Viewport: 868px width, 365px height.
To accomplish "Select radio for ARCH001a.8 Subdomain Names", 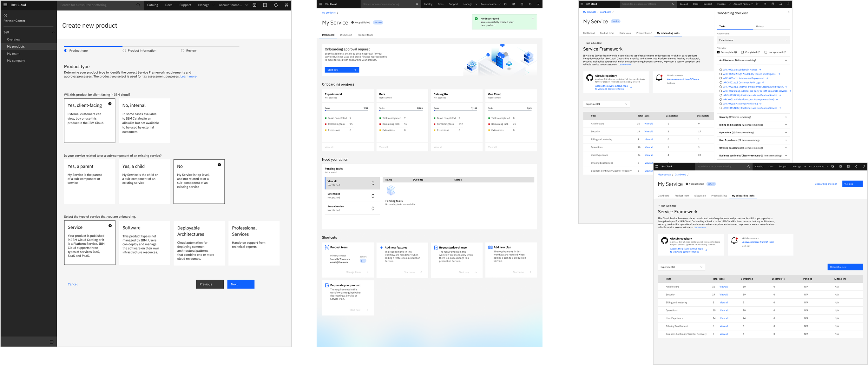I will (720, 70).
